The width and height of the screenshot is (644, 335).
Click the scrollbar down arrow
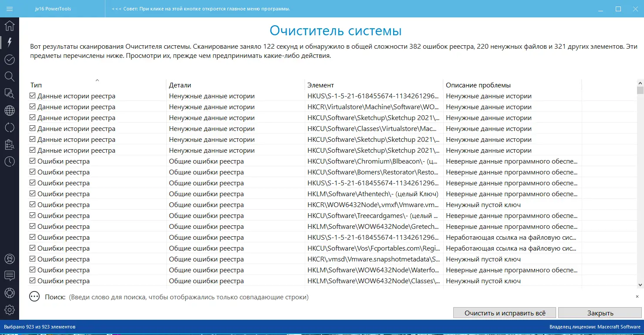[x=640, y=285]
